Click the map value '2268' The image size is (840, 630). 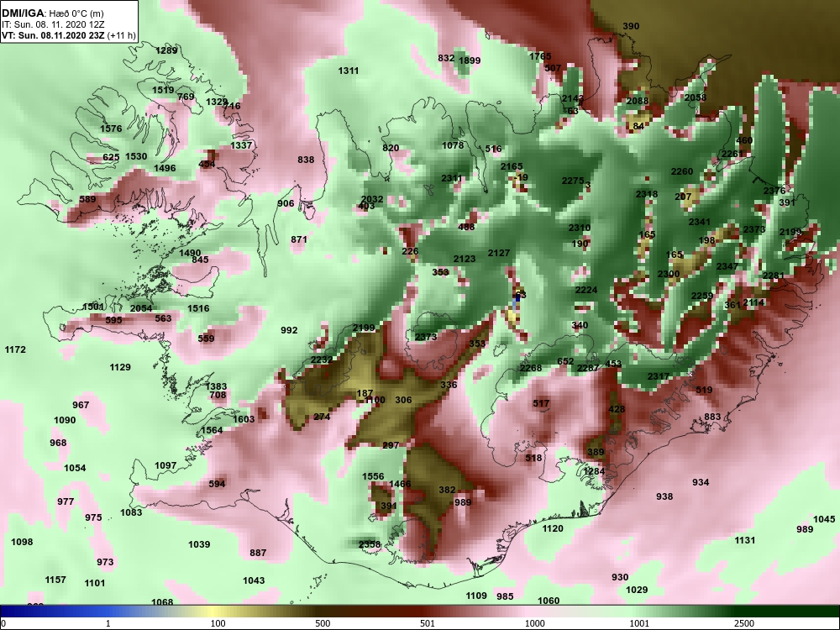pos(531,368)
